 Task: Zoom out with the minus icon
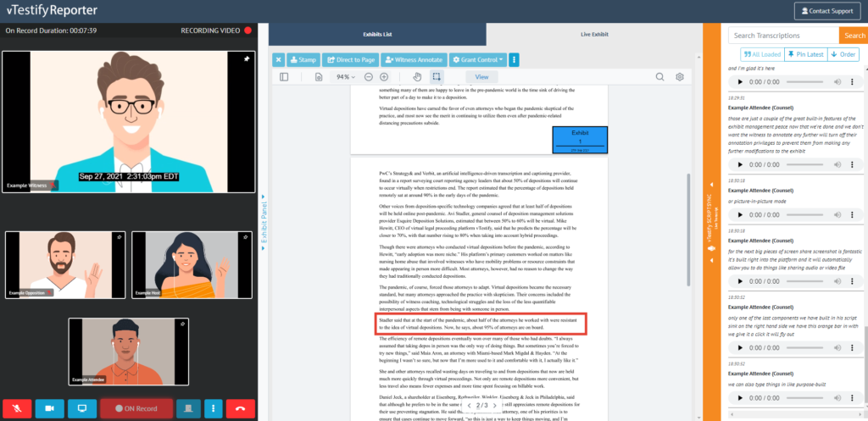coord(368,77)
